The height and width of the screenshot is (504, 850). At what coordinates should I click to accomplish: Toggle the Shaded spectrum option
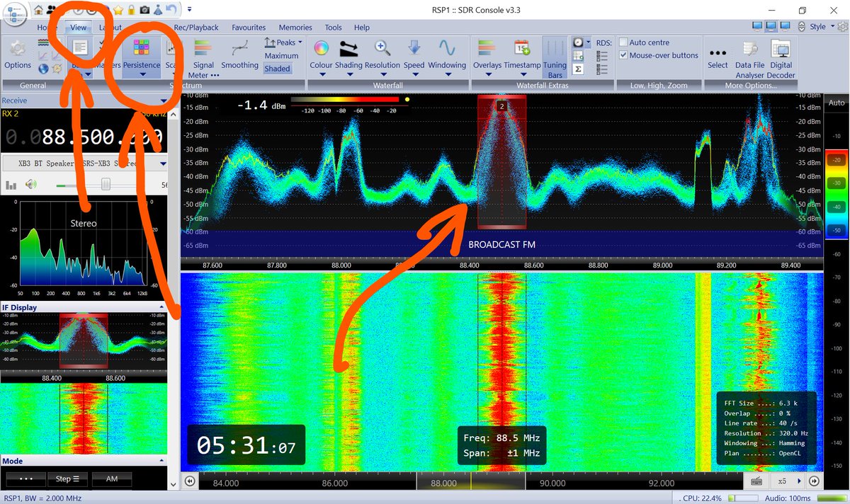(277, 68)
